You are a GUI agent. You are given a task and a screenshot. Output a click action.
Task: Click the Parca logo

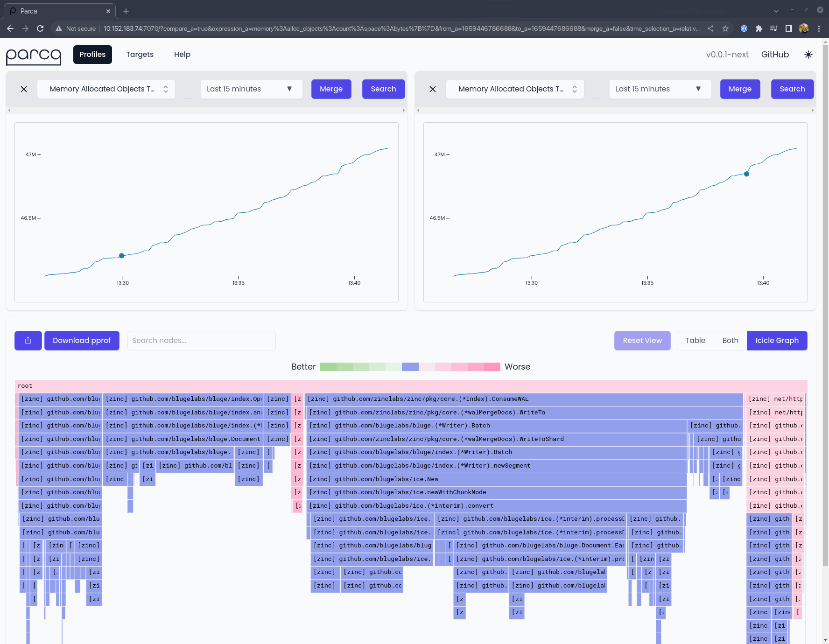coord(34,56)
